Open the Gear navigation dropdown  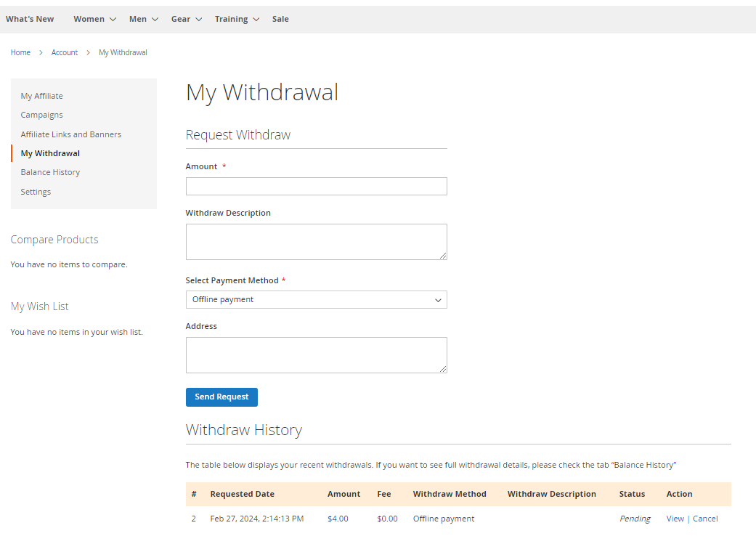[187, 20]
